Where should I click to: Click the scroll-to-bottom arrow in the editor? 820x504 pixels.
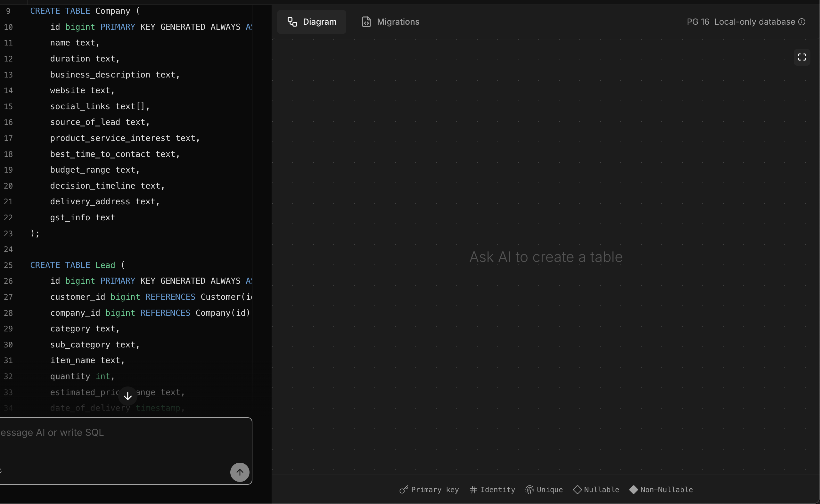pyautogui.click(x=128, y=396)
